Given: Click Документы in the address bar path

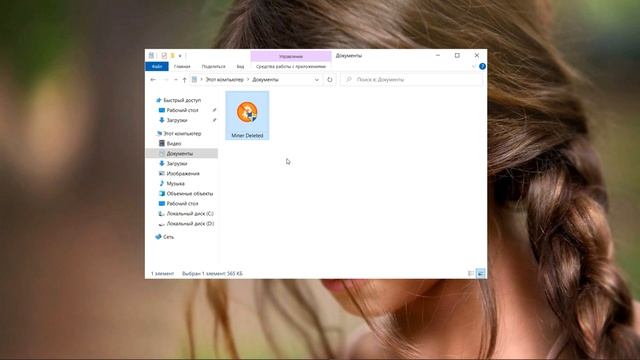Looking at the screenshot, I should point(265,80).
